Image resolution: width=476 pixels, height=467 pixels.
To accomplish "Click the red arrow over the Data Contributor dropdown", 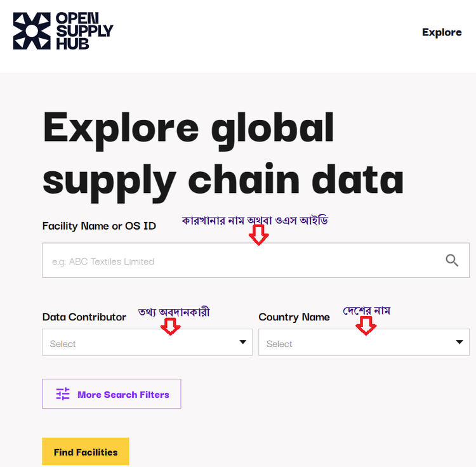I will tap(171, 326).
